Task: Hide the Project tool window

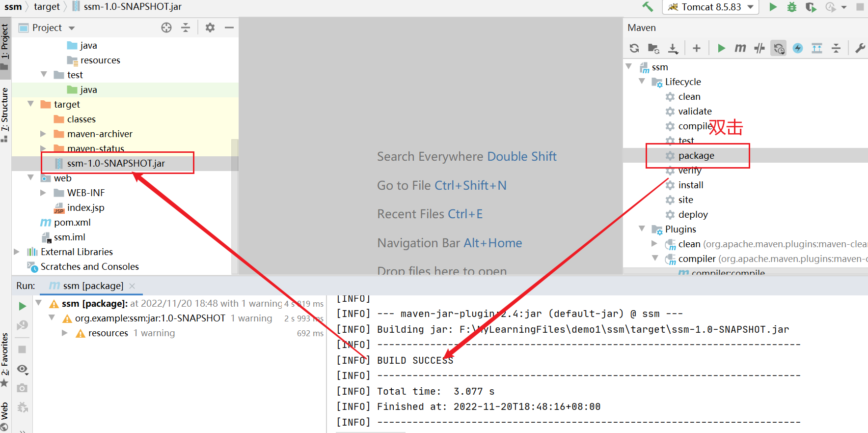Action: [229, 28]
